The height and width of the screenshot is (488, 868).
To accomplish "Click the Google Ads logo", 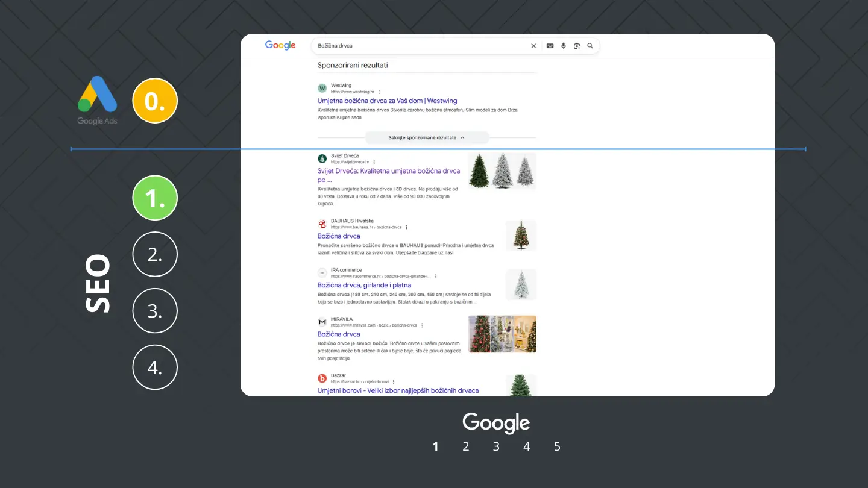I will [x=97, y=101].
